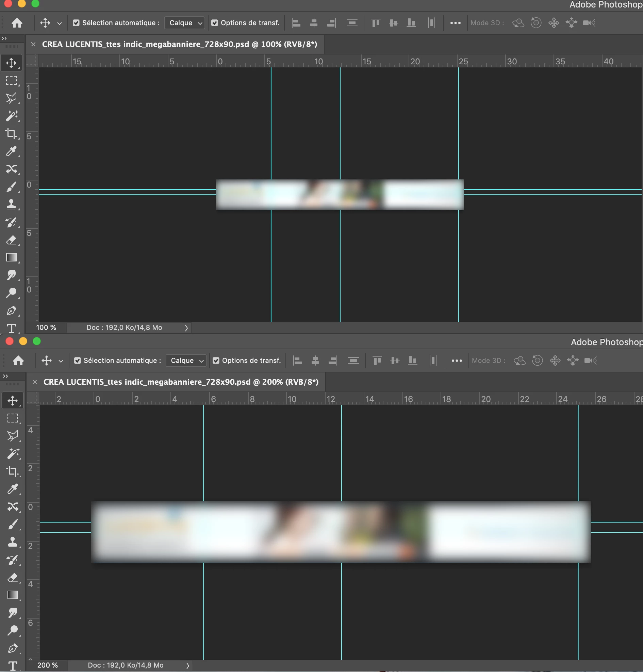Select the Pen tool in bottom window
The image size is (643, 672).
[x=13, y=649]
